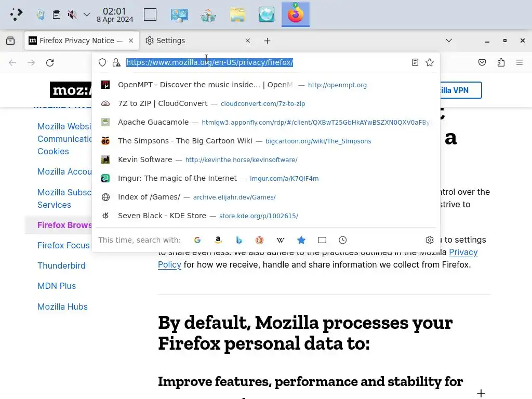Select the Seven Black KDE Store suggestion

(x=266, y=216)
